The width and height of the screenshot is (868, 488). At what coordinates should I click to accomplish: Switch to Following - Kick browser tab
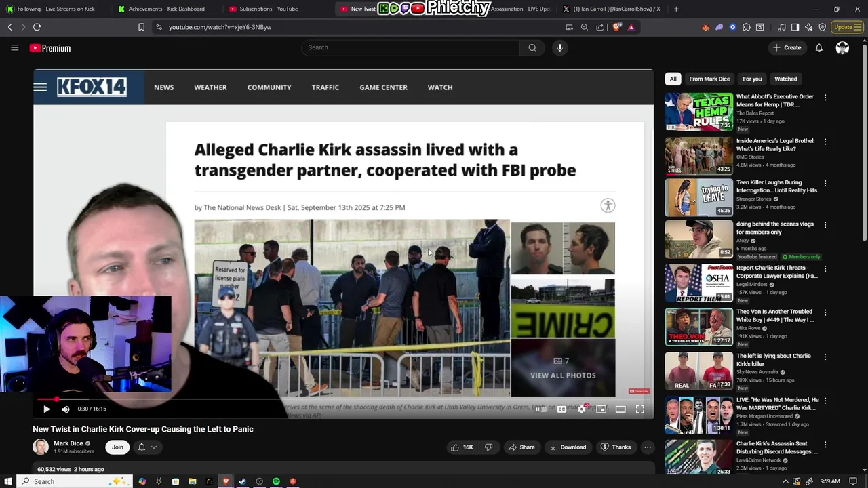54,9
